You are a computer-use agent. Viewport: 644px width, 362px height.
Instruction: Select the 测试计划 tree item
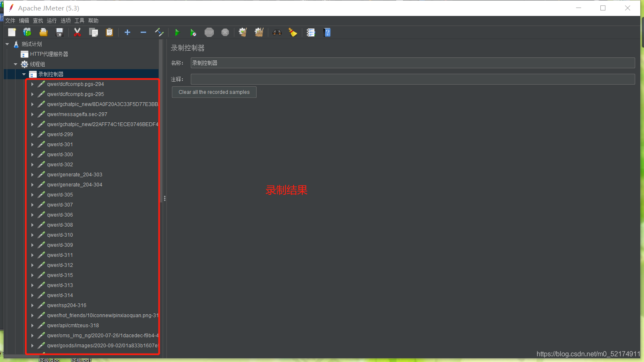pyautogui.click(x=31, y=44)
